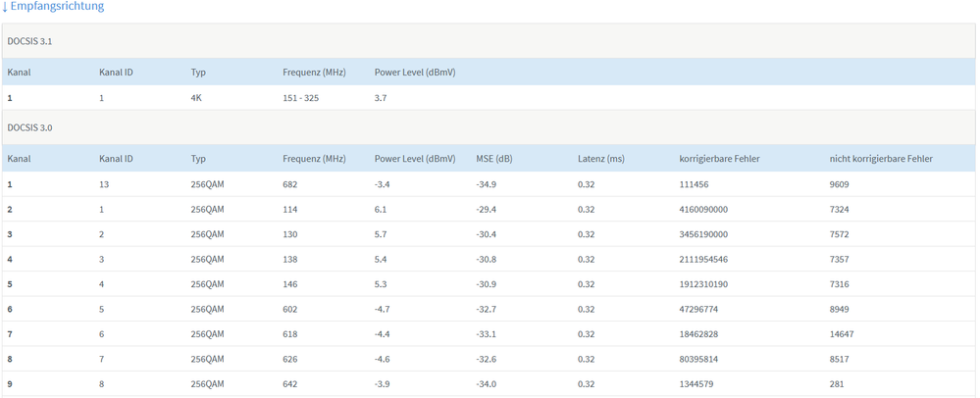Click the DOCSIS 3.1 section header
Image resolution: width=980 pixels, height=398 pixels.
pyautogui.click(x=31, y=41)
